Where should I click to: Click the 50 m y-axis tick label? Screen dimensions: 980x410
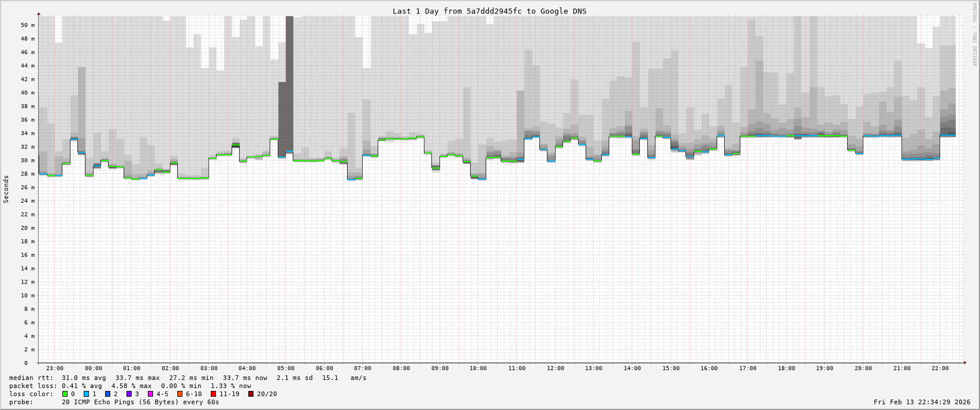[28, 25]
